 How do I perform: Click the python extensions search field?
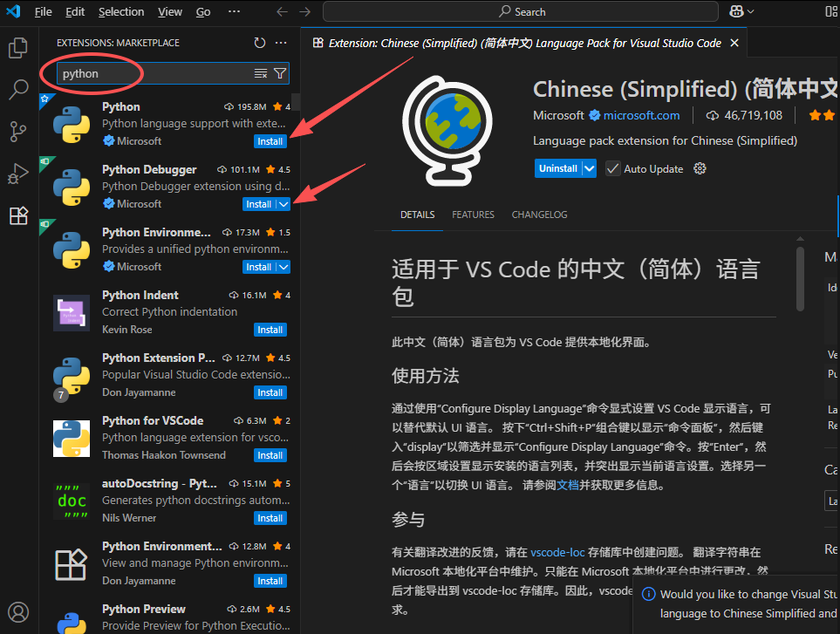click(153, 73)
